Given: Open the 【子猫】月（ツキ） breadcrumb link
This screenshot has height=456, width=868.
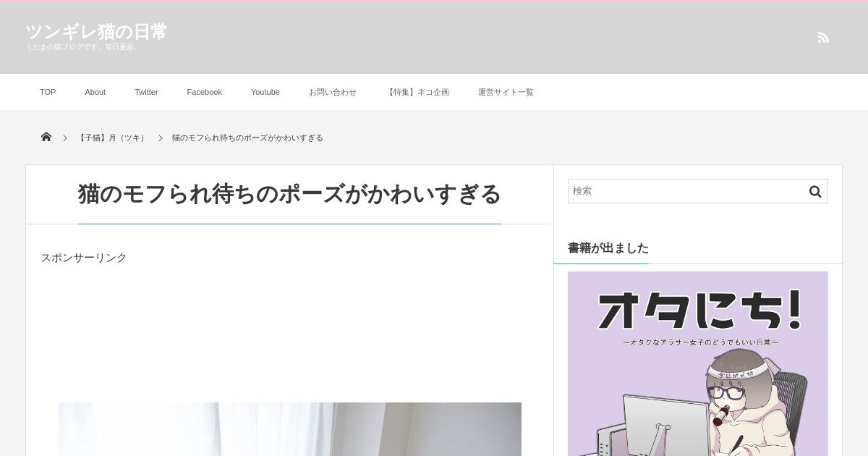Looking at the screenshot, I should [x=112, y=138].
